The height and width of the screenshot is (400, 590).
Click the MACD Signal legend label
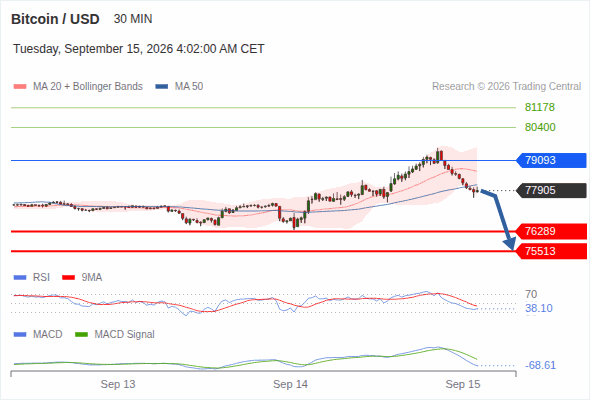click(x=125, y=335)
